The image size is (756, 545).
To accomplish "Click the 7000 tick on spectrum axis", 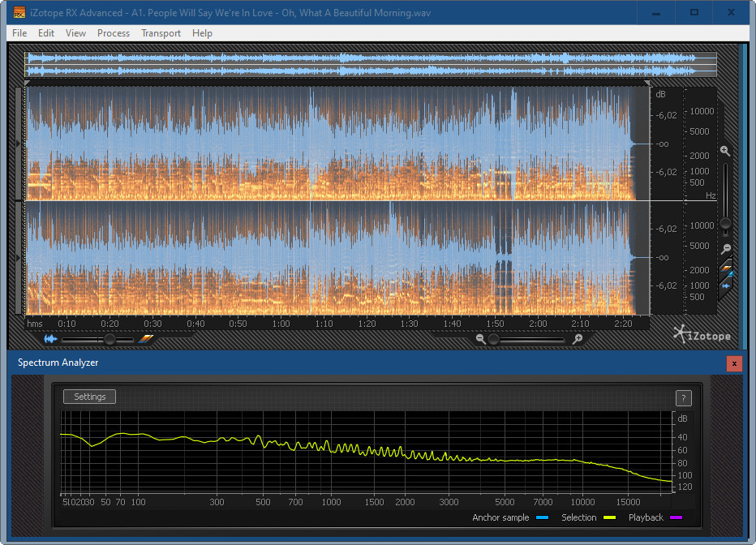I will coord(543,502).
